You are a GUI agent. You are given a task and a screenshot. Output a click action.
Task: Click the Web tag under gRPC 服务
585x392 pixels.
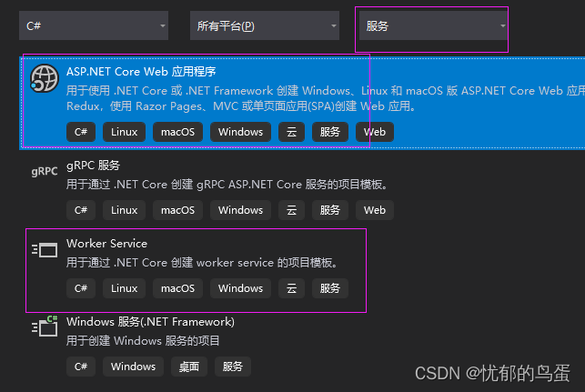coord(375,210)
